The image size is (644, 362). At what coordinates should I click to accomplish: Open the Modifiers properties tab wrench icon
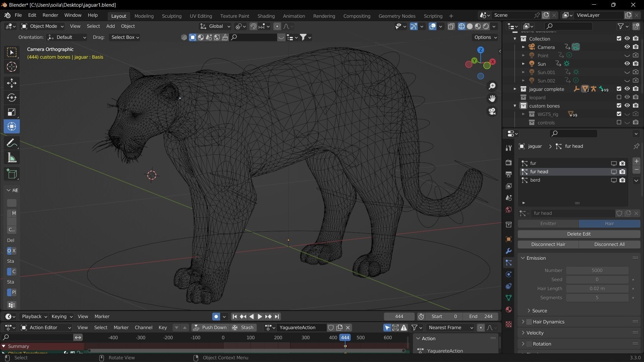click(x=508, y=251)
